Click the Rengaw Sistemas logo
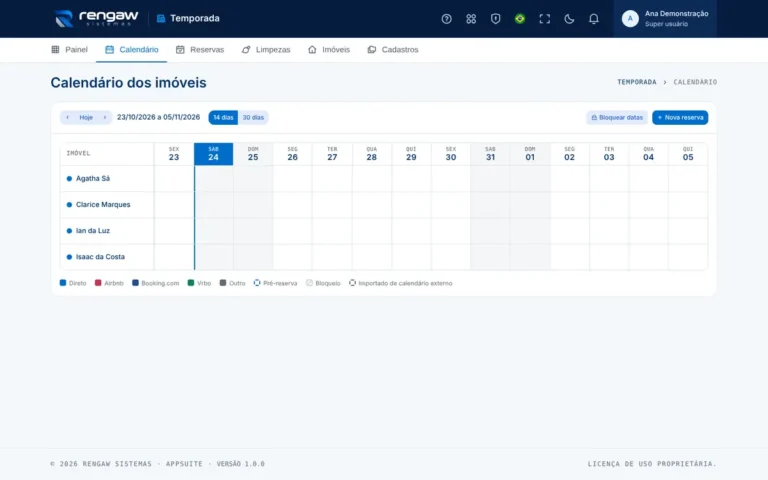The height and width of the screenshot is (480, 768). point(96,19)
